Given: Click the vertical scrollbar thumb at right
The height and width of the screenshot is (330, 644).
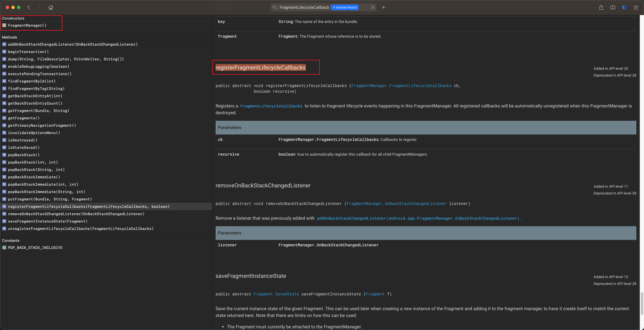Looking at the screenshot, I should (x=642, y=303).
